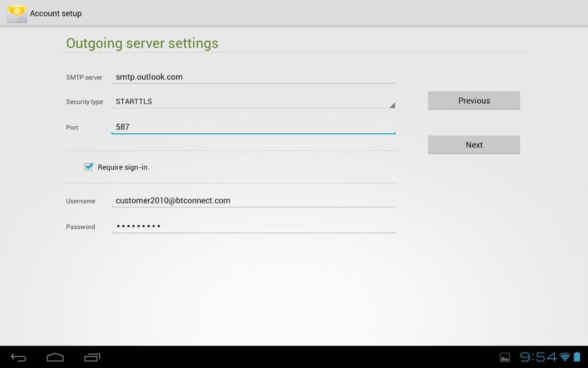Click the "Require sign-in." label text

pyautogui.click(x=124, y=167)
